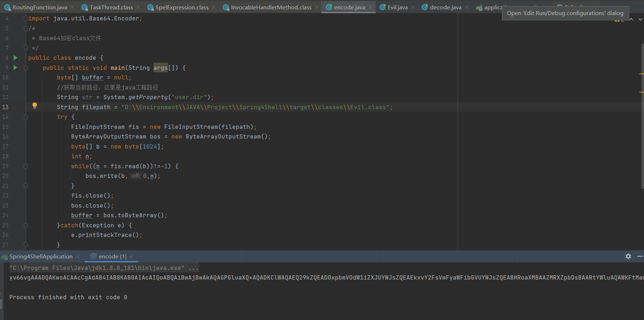Viewport: 644px width, 320px height.
Task: Jump to previous highlighted error arrow
Action: [631, 19]
